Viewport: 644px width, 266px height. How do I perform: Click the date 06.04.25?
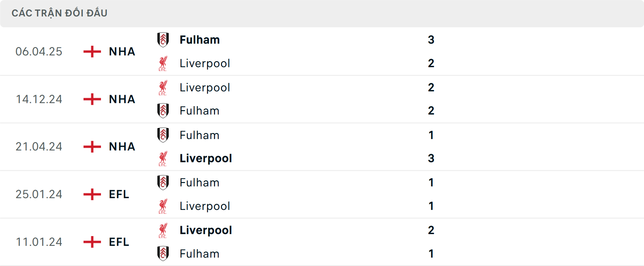point(39,51)
